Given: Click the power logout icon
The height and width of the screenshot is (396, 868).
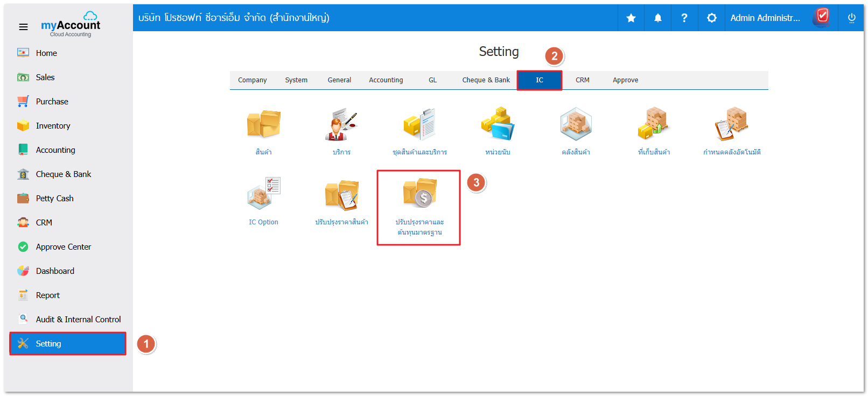Looking at the screenshot, I should tap(851, 18).
